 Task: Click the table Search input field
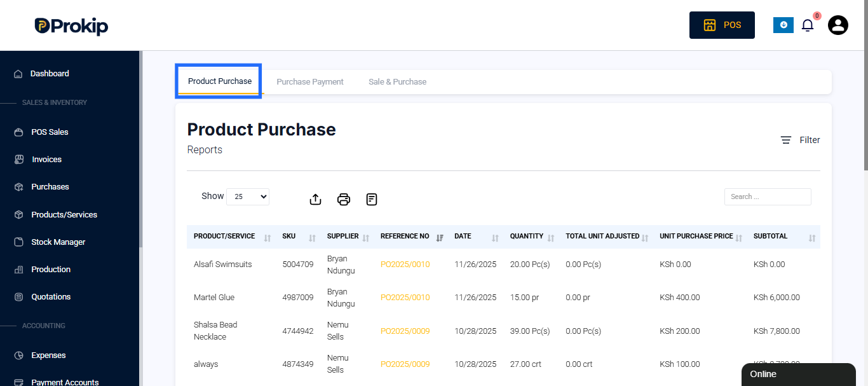[768, 196]
